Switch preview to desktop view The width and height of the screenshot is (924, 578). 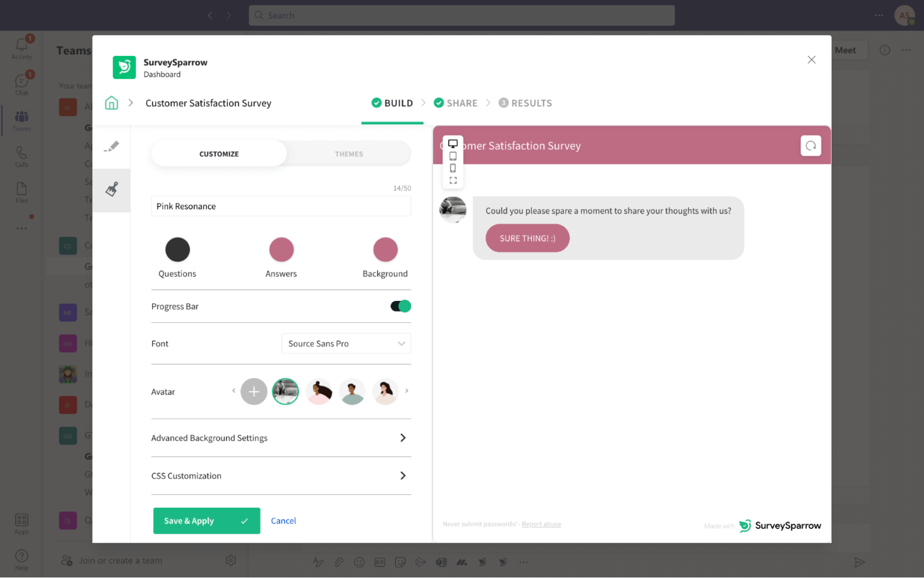[453, 143]
